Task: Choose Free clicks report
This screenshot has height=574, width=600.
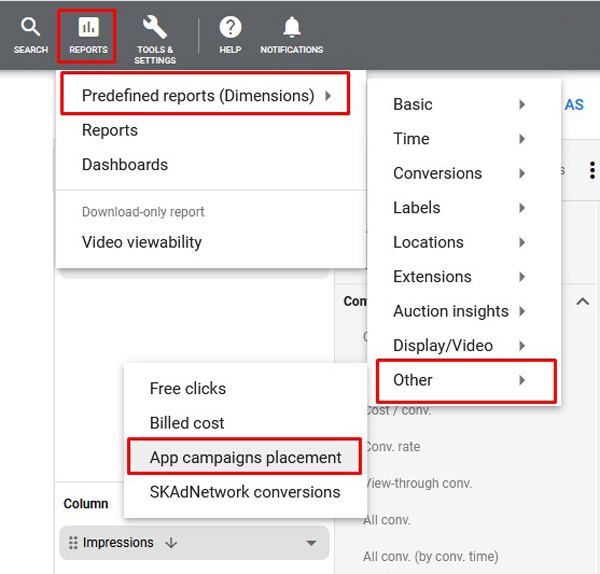Action: click(x=188, y=389)
